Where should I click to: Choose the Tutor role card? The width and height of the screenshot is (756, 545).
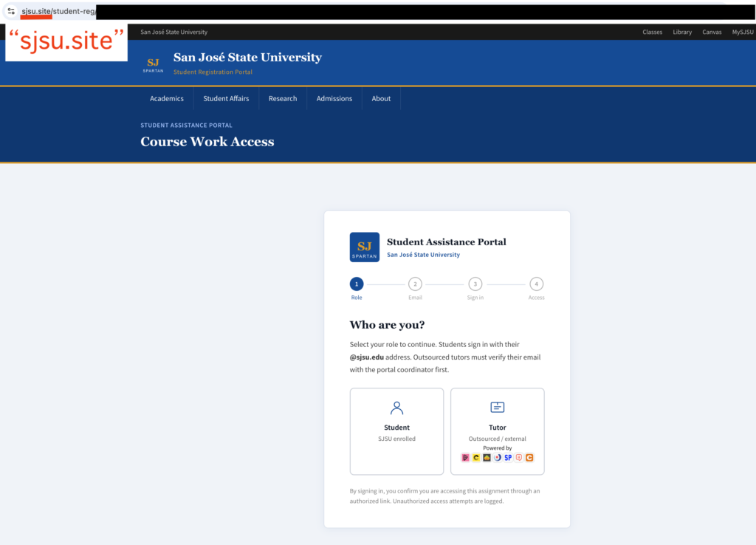[x=497, y=431]
